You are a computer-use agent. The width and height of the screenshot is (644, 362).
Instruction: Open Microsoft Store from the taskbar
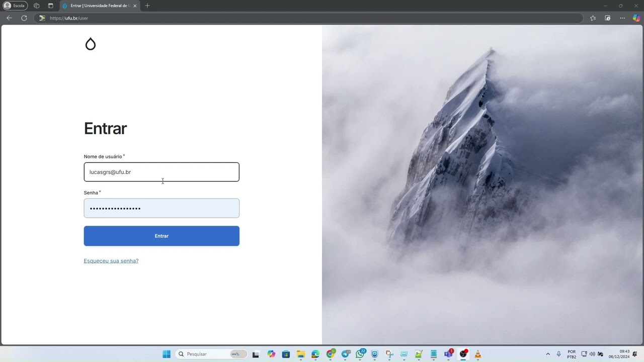(x=286, y=354)
